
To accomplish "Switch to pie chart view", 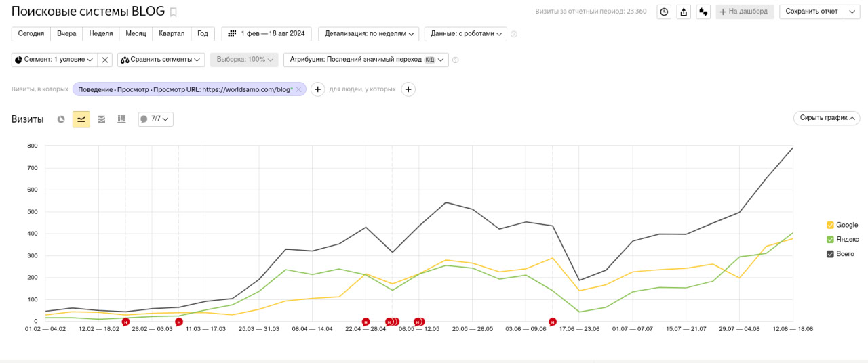I will [61, 119].
